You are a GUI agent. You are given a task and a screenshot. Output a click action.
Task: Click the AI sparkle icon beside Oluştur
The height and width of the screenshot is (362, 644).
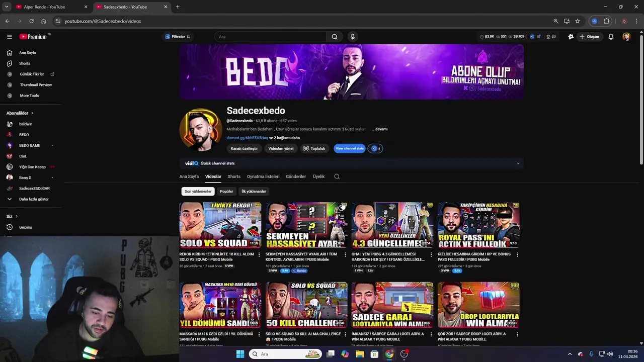pyautogui.click(x=571, y=37)
